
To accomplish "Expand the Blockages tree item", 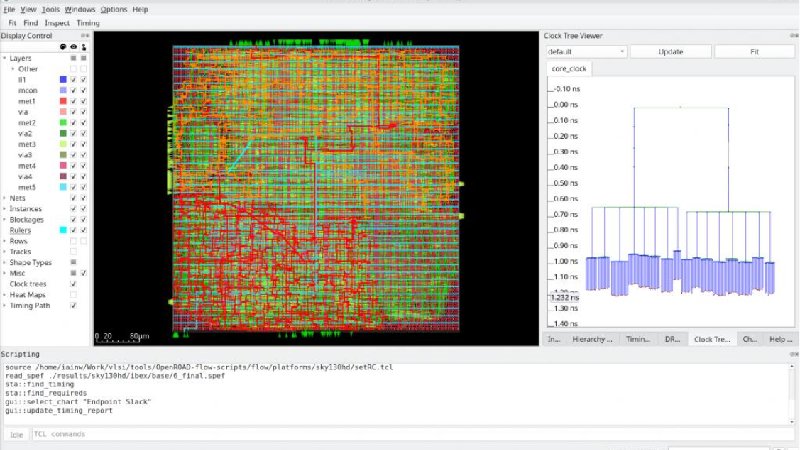I will point(5,219).
